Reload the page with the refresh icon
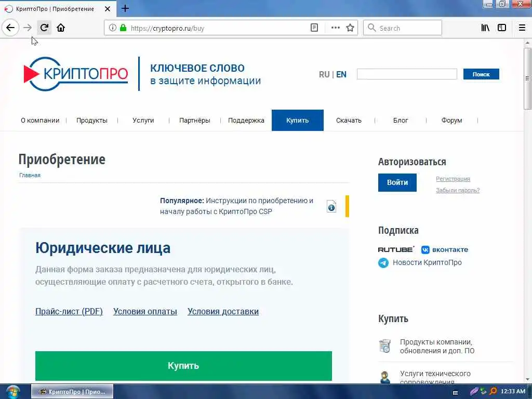Viewport: 532px width, 399px height. (x=44, y=28)
